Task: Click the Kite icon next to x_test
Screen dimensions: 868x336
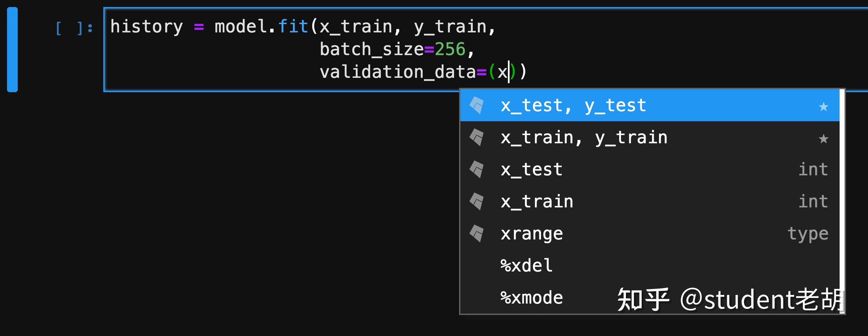Action: pos(476,169)
